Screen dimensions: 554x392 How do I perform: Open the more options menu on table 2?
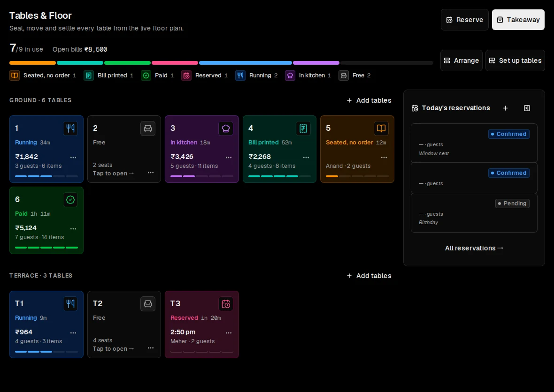click(x=151, y=173)
